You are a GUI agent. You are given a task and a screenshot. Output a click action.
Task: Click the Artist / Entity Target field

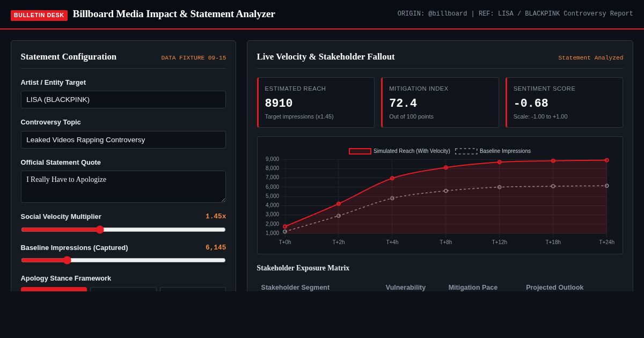[123, 99]
